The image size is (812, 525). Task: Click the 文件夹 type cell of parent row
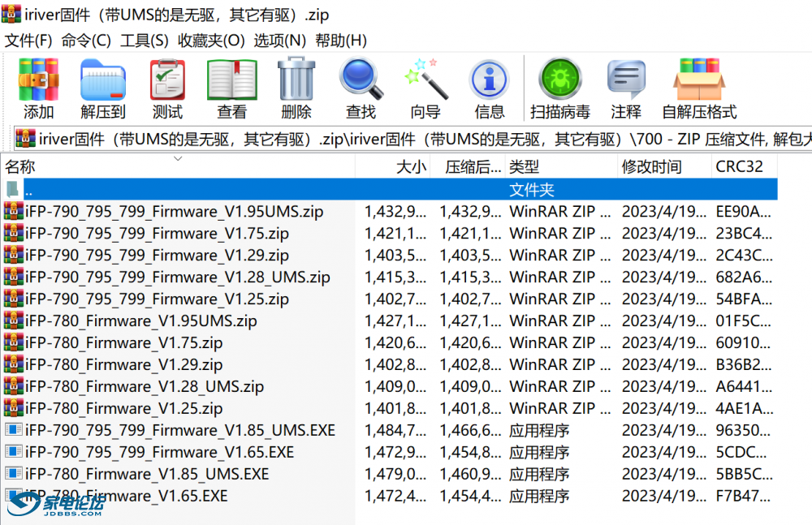(532, 190)
